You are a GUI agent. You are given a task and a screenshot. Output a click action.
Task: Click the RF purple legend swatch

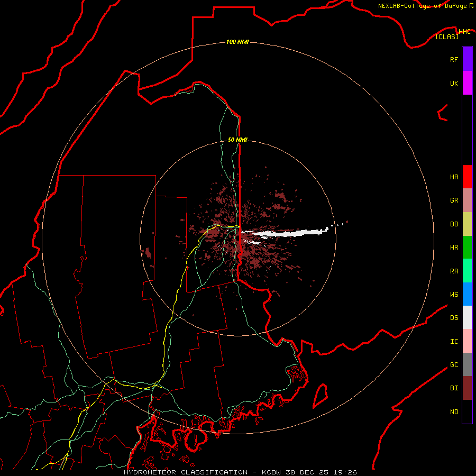point(467,59)
